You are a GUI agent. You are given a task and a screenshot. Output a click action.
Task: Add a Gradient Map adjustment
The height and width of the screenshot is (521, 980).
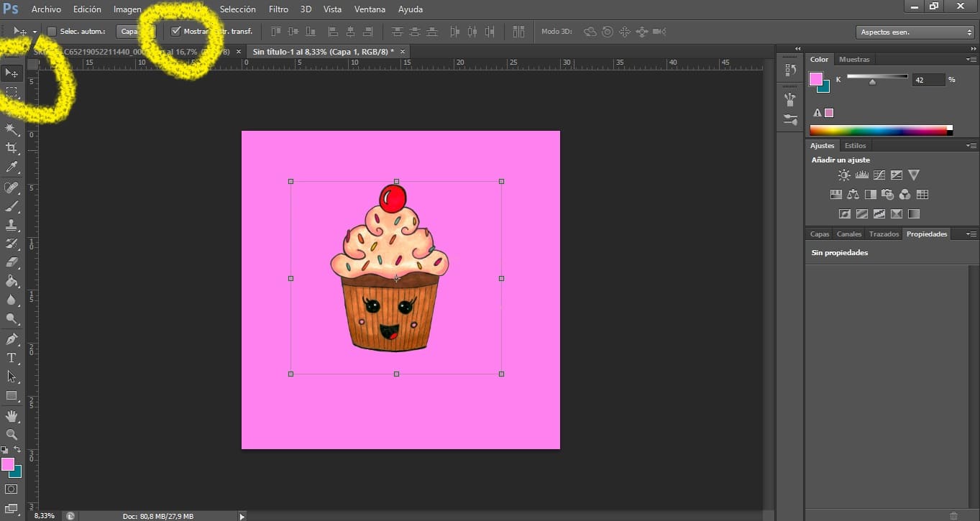tap(914, 213)
